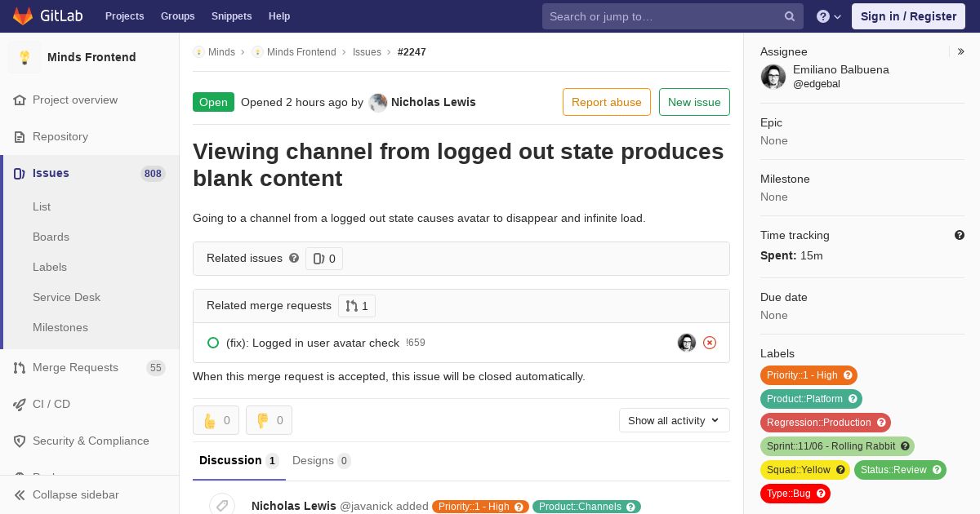Click the Status::Review label help icon
980x514 pixels.
pos(937,470)
